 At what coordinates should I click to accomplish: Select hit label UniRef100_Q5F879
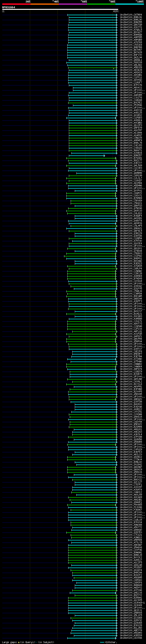click(x=131, y=128)
